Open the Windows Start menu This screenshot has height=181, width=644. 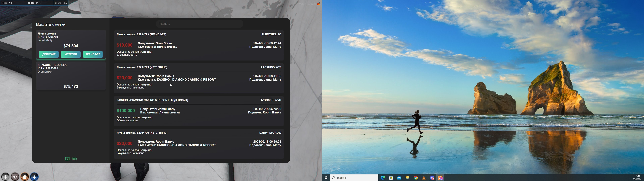326,178
